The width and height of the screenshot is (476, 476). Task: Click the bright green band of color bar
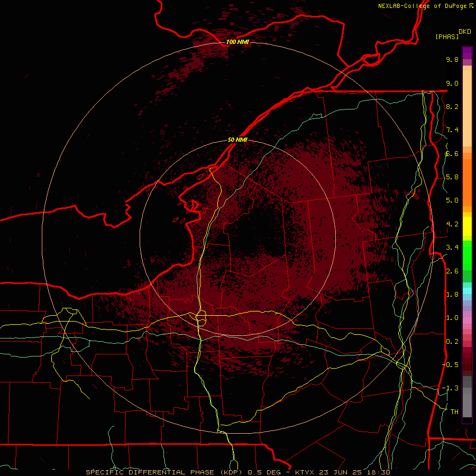(x=467, y=255)
